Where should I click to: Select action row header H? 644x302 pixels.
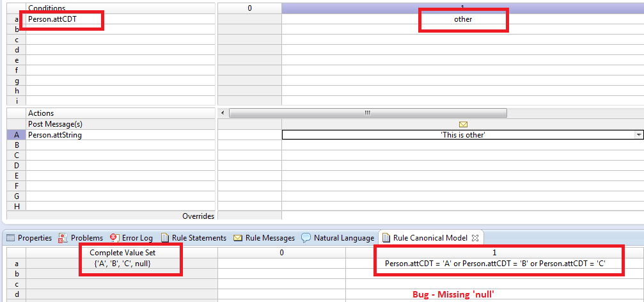click(x=17, y=206)
